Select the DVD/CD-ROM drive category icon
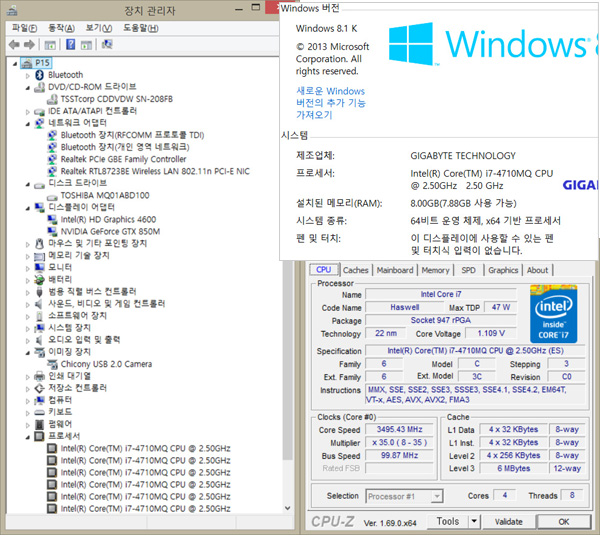Screen dimensions: 600x538 tap(39, 87)
